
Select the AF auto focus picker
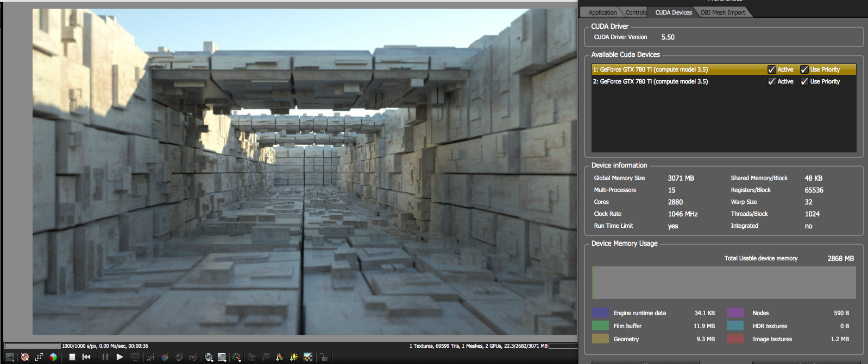tap(150, 357)
